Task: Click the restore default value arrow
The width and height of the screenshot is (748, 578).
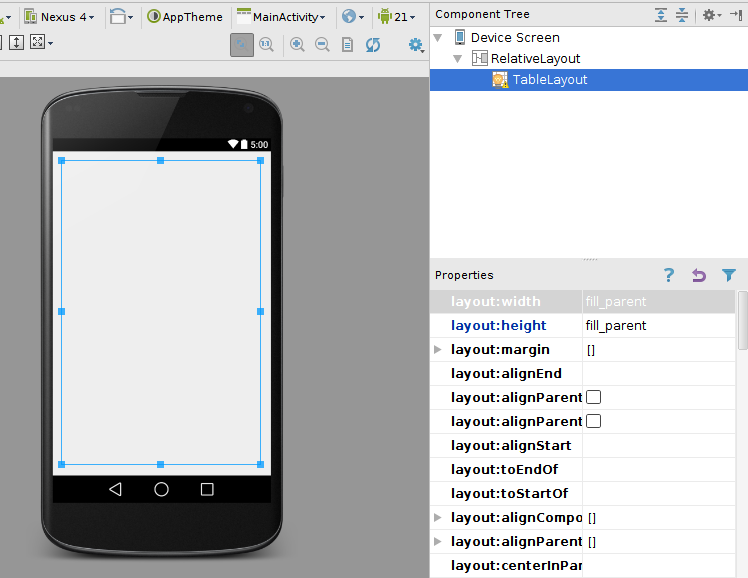Action: 699,275
